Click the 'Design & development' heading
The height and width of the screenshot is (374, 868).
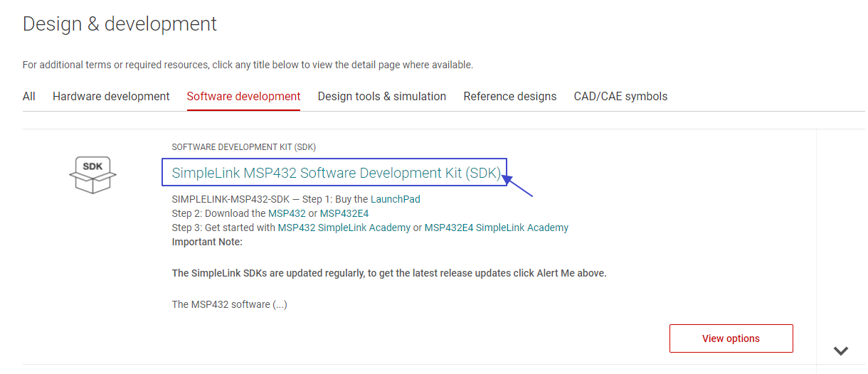pyautogui.click(x=120, y=23)
